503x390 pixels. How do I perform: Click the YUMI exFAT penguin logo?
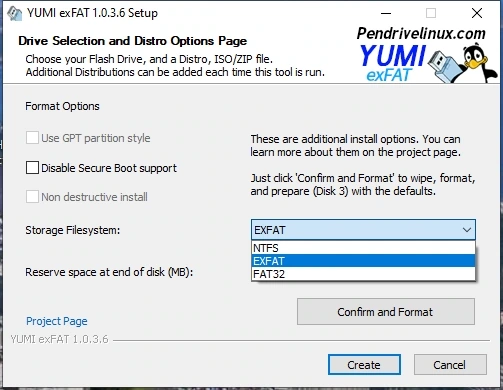(428, 62)
